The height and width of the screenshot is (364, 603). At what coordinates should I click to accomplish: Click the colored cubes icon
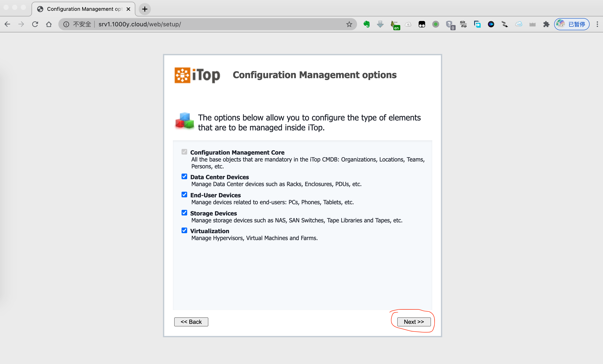(185, 121)
